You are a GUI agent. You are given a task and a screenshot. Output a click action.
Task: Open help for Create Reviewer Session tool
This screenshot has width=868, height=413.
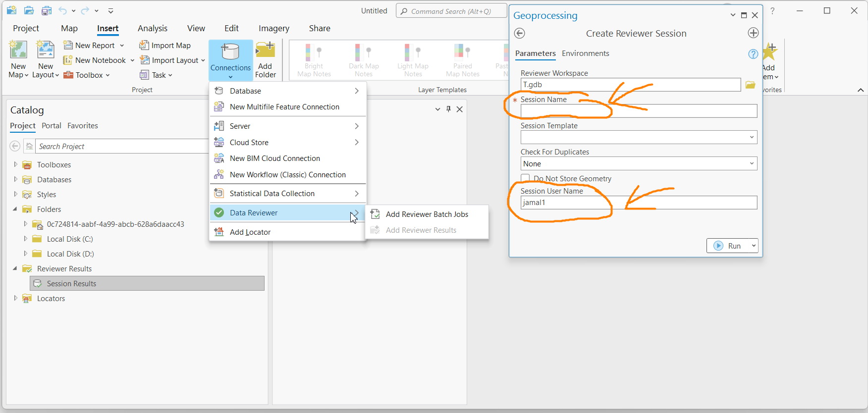tap(753, 54)
